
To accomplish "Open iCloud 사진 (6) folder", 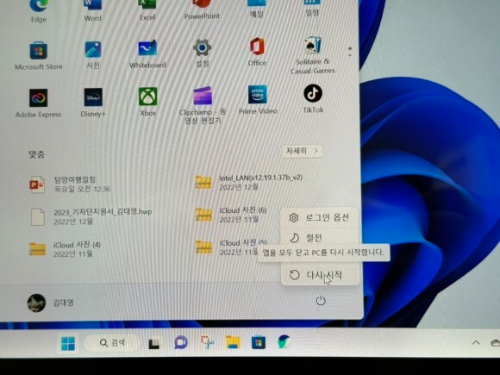I will [231, 215].
